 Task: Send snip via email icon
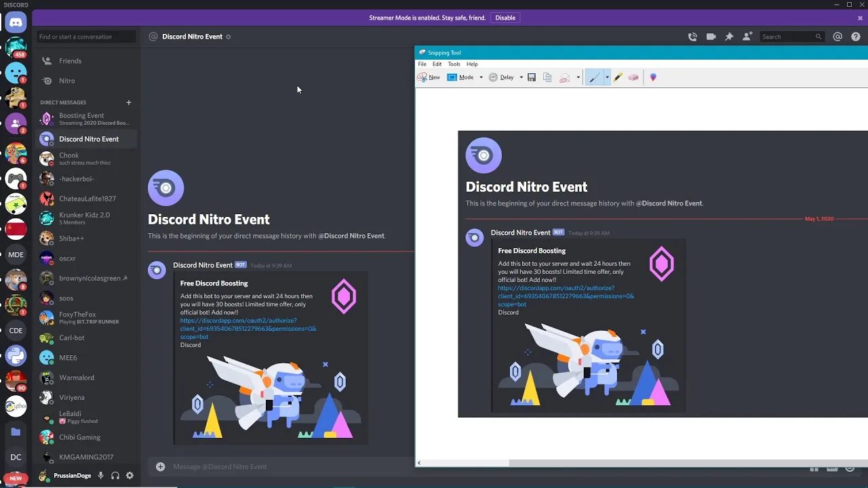(564, 77)
